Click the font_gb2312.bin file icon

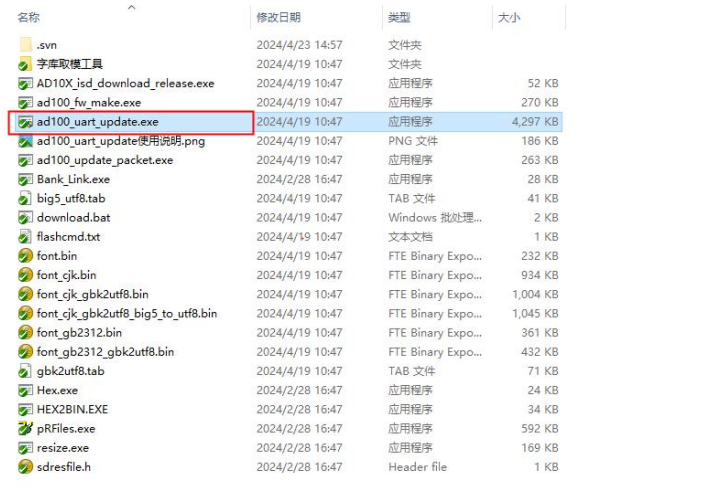click(x=25, y=333)
